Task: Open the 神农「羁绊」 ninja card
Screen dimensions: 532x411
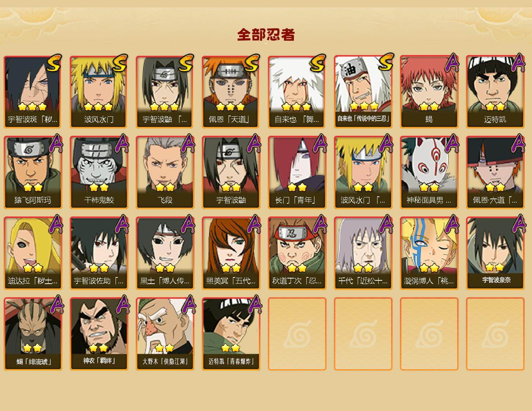Action: pyautogui.click(x=99, y=334)
